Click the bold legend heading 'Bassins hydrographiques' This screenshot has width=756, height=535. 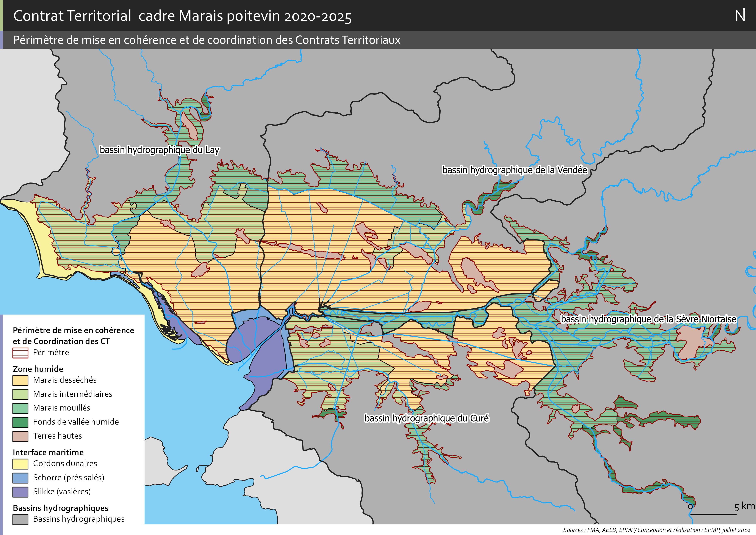point(61,508)
